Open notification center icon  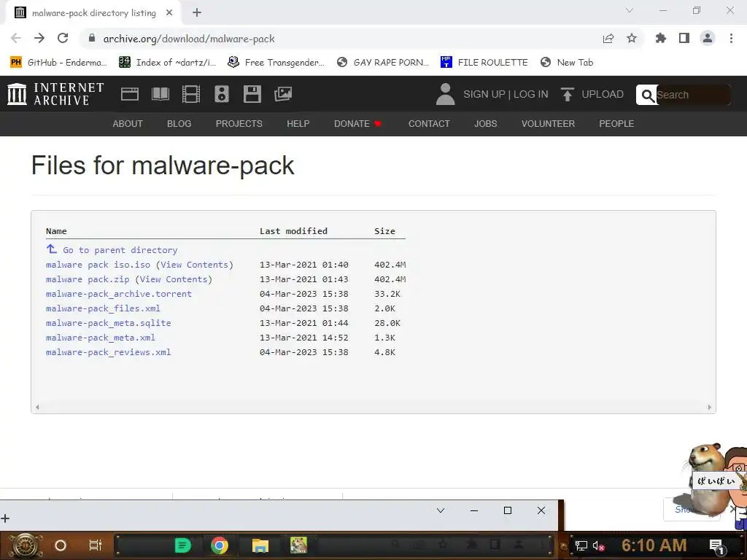pos(716,546)
